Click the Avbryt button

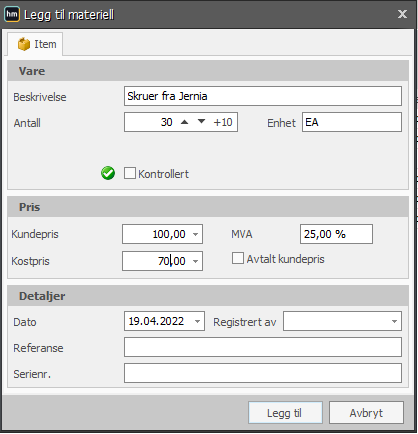click(366, 413)
